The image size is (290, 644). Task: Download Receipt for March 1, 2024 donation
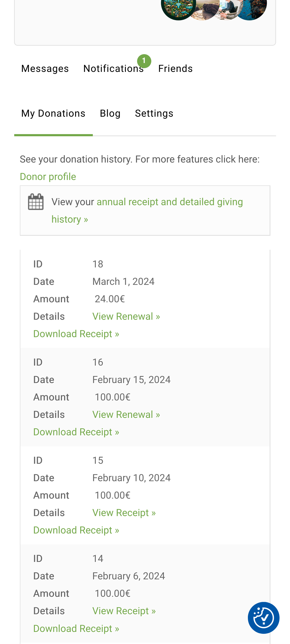[76, 334]
